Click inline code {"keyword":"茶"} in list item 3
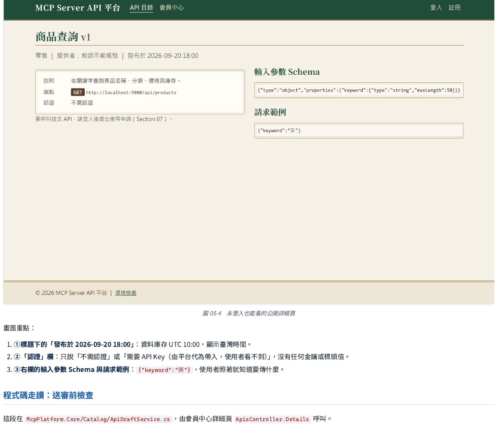 [164, 370]
